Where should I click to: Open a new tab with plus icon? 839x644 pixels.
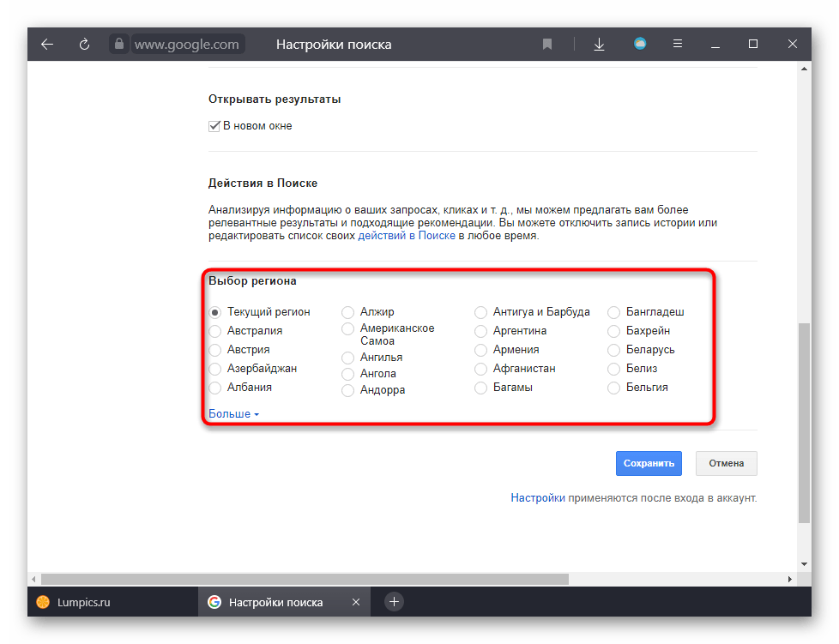[x=394, y=602]
